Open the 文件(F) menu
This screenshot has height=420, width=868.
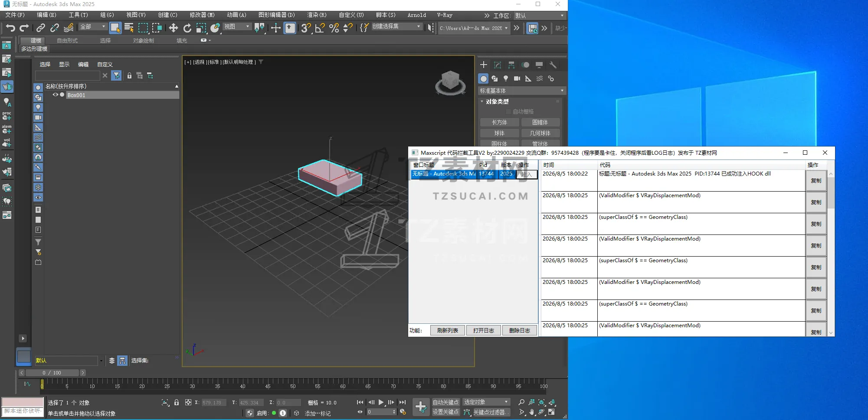(x=15, y=15)
